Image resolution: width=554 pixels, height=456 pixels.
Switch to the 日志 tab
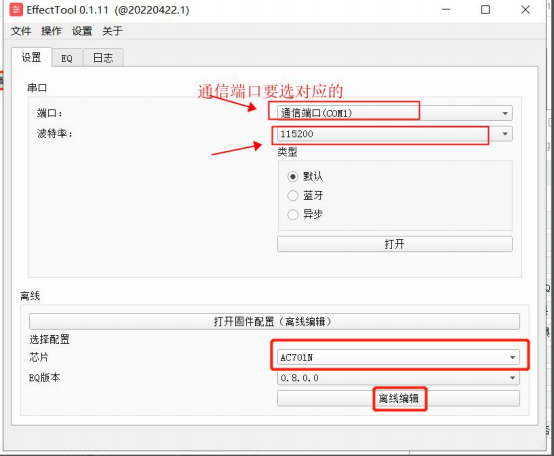[x=103, y=58]
